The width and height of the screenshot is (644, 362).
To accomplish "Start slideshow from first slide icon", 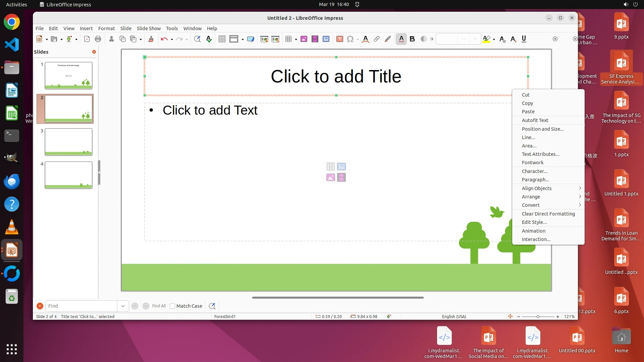I will 264,39.
